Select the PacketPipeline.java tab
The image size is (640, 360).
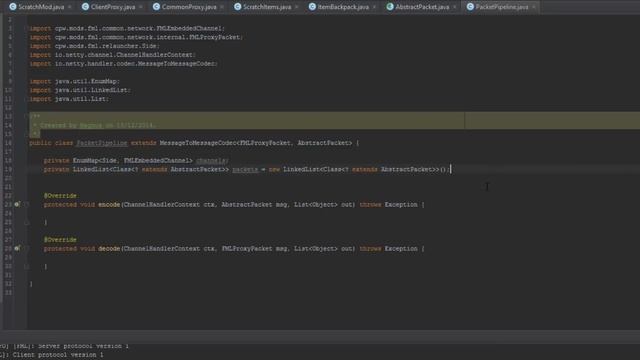coord(502,7)
